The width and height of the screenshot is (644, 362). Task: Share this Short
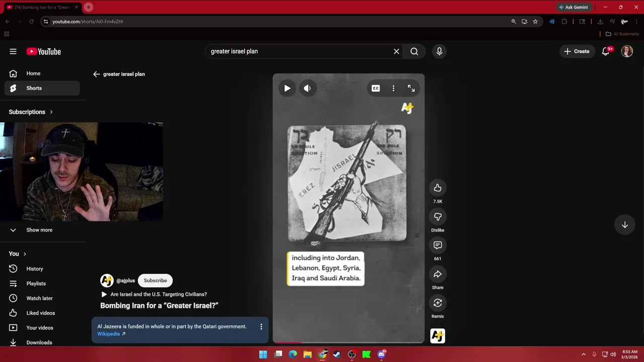tap(438, 274)
